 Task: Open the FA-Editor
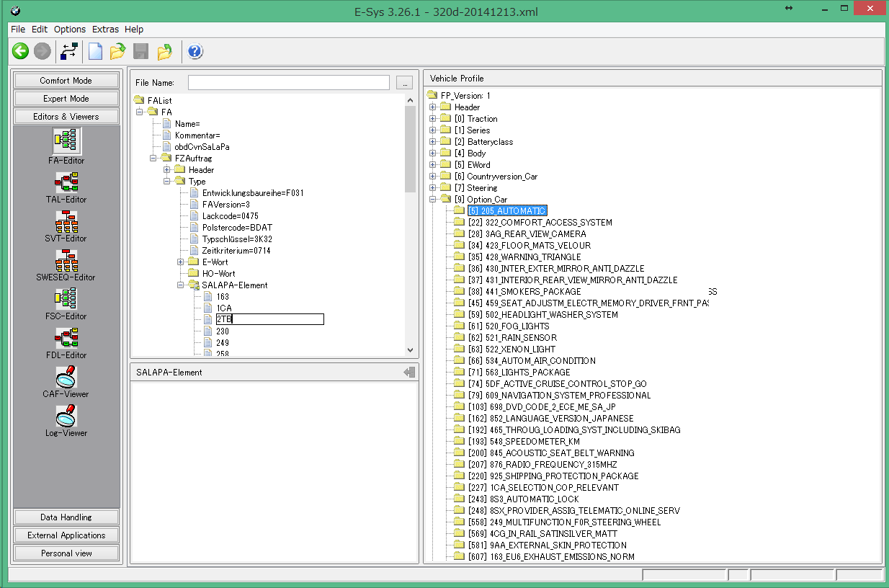pyautogui.click(x=67, y=147)
